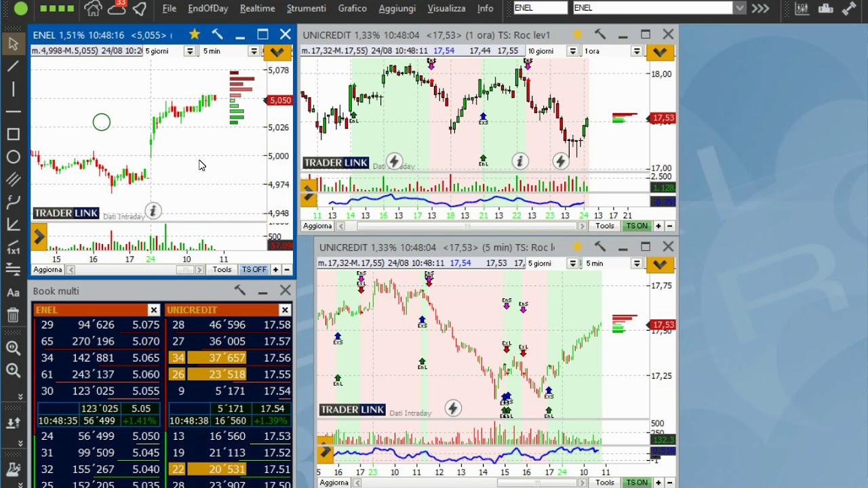This screenshot has height=488, width=868.
Task: Click Aggiorna button on ENEL chart
Action: (48, 269)
